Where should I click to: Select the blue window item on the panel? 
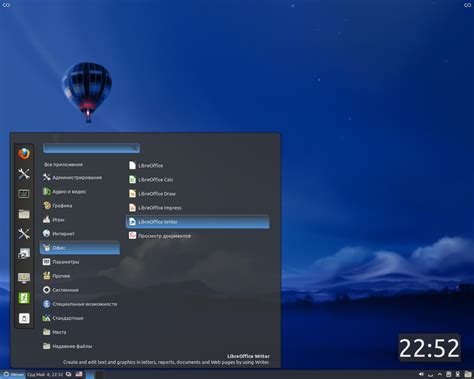click(90, 374)
